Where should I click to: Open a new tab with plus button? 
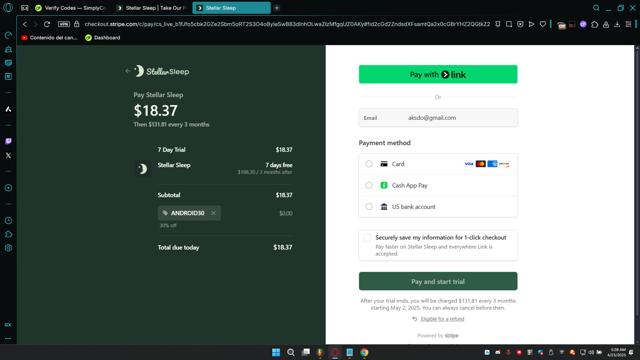pos(277,8)
